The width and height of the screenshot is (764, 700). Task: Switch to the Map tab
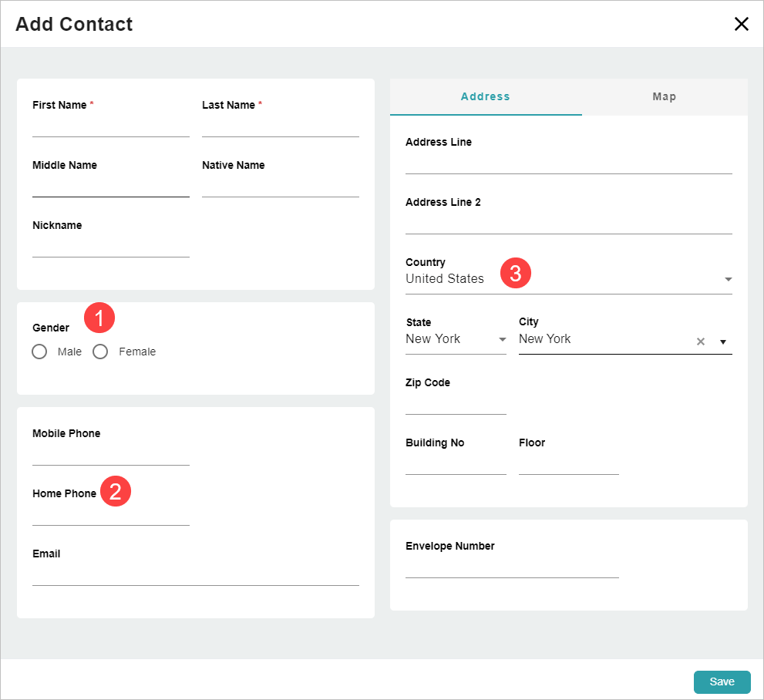click(665, 96)
